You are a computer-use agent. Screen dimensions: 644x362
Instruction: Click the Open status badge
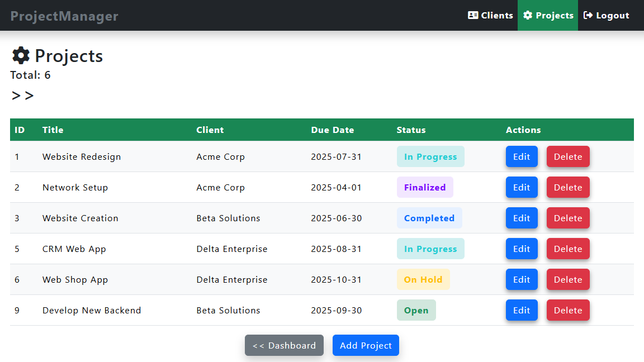(x=416, y=310)
